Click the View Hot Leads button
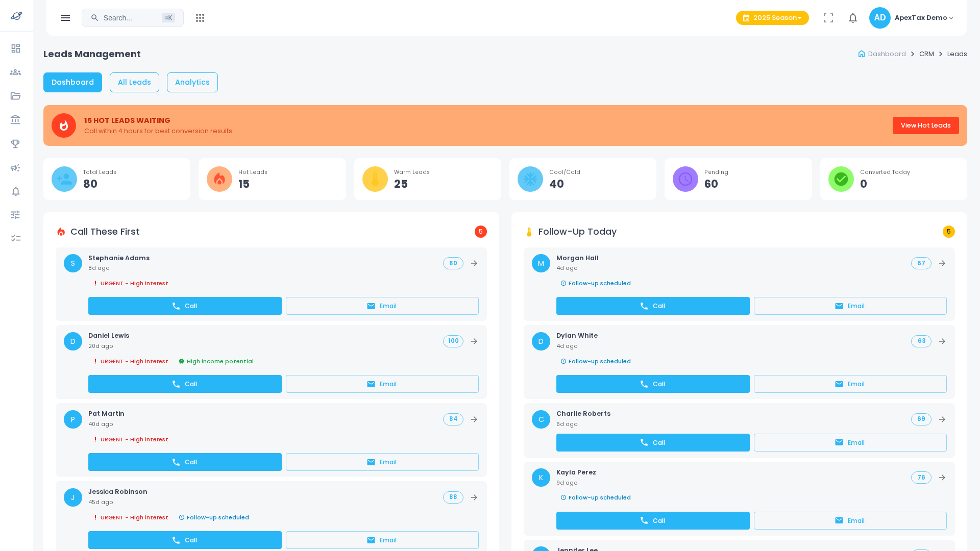Image resolution: width=980 pixels, height=551 pixels. click(x=925, y=126)
